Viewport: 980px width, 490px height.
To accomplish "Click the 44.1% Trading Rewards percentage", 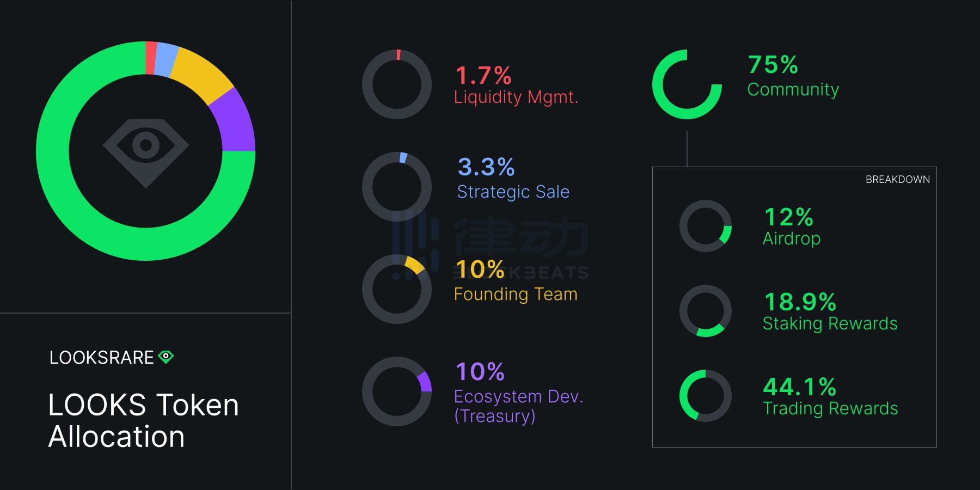I will [x=799, y=387].
